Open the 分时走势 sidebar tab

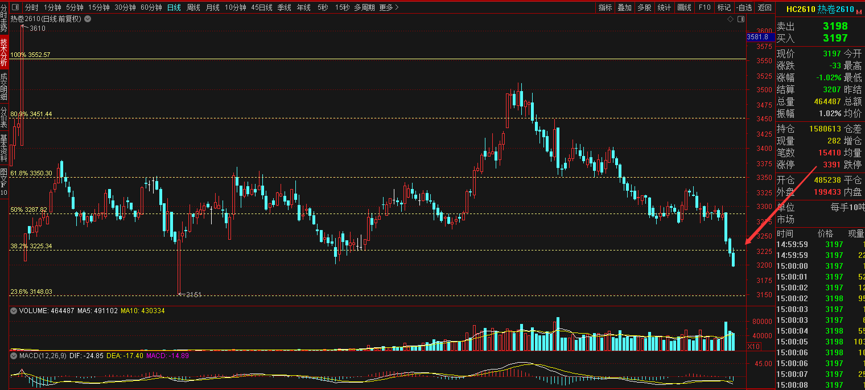(x=4, y=19)
